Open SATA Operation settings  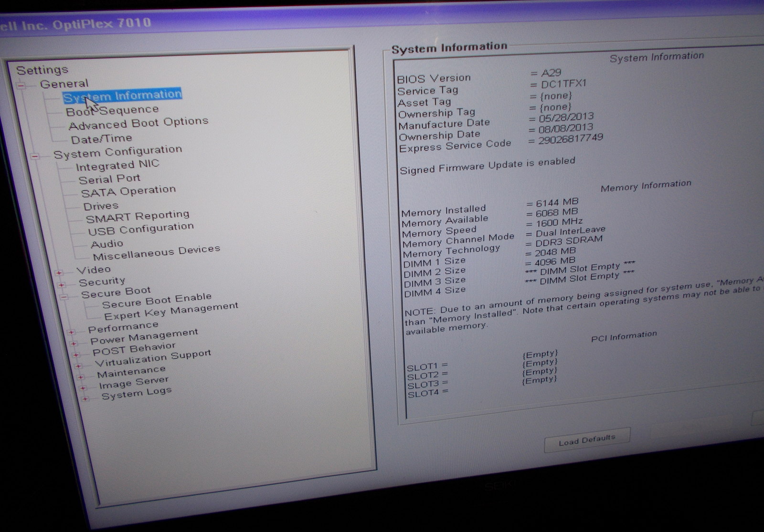coord(128,191)
